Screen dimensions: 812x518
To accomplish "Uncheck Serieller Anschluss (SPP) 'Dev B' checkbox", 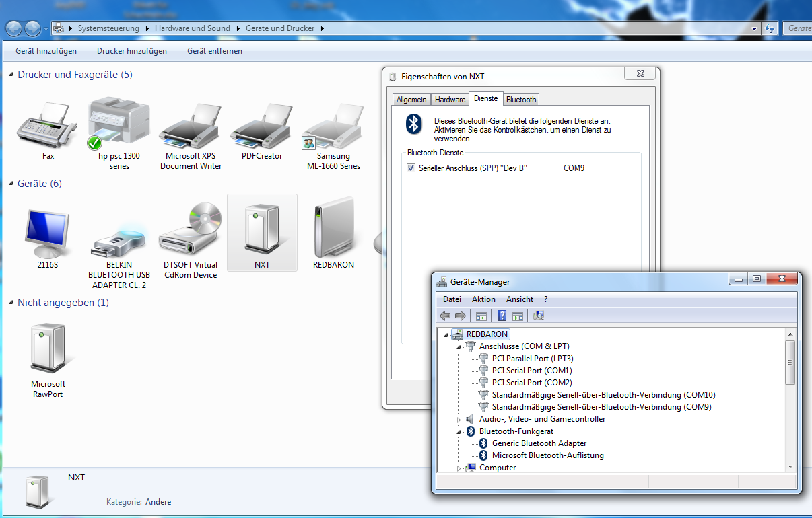I will (411, 168).
